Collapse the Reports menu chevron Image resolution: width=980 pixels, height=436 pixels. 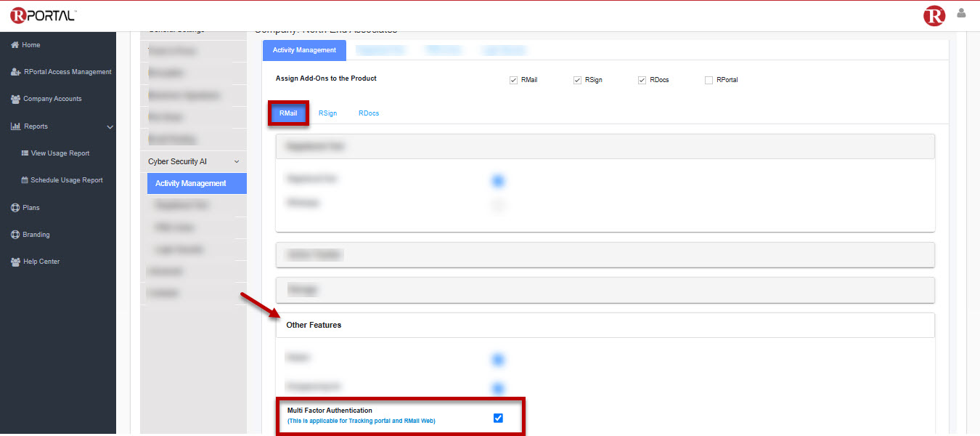pos(110,127)
